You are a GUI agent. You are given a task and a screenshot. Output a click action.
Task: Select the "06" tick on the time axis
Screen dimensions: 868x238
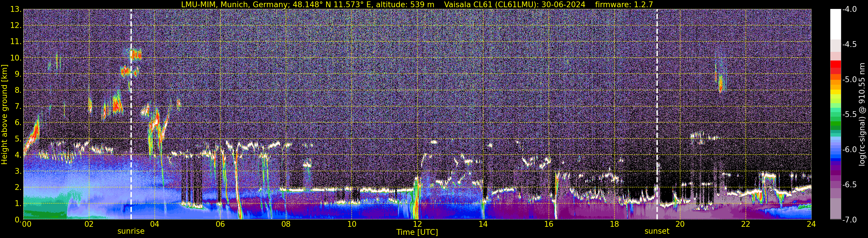pyautogui.click(x=220, y=224)
